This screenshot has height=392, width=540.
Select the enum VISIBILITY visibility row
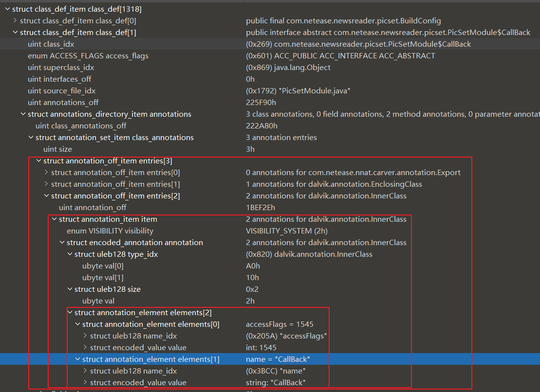pyautogui.click(x=110, y=231)
